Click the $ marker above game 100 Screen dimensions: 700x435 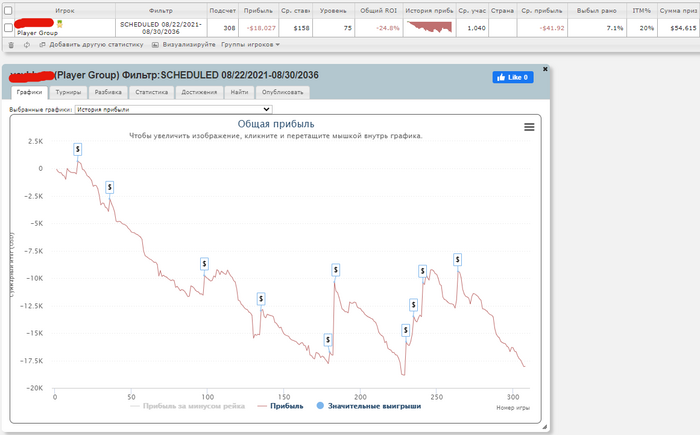(x=204, y=264)
